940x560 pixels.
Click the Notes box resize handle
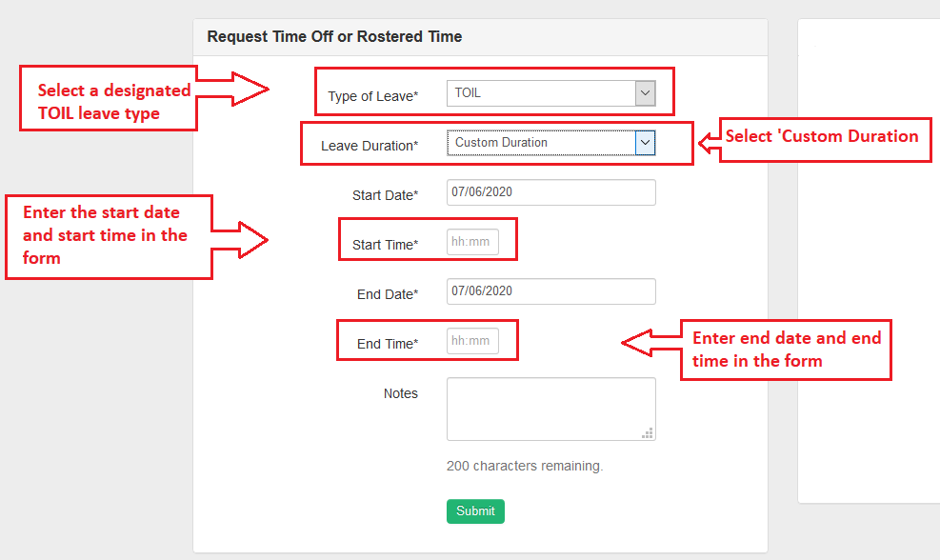coord(649,433)
